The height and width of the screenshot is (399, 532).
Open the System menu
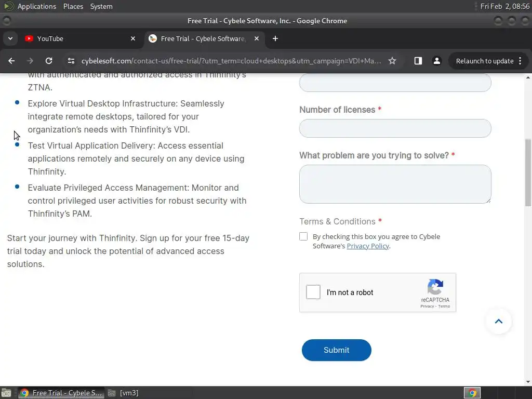(x=101, y=6)
